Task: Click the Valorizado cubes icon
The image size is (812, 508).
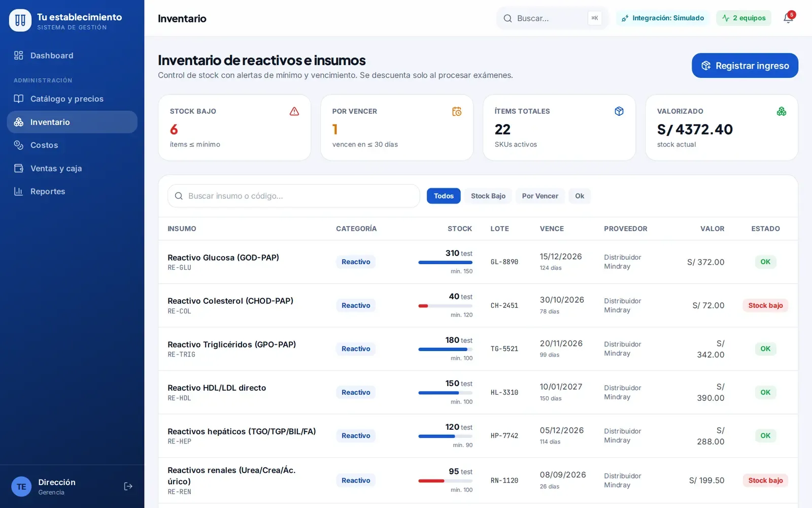Action: pyautogui.click(x=782, y=111)
